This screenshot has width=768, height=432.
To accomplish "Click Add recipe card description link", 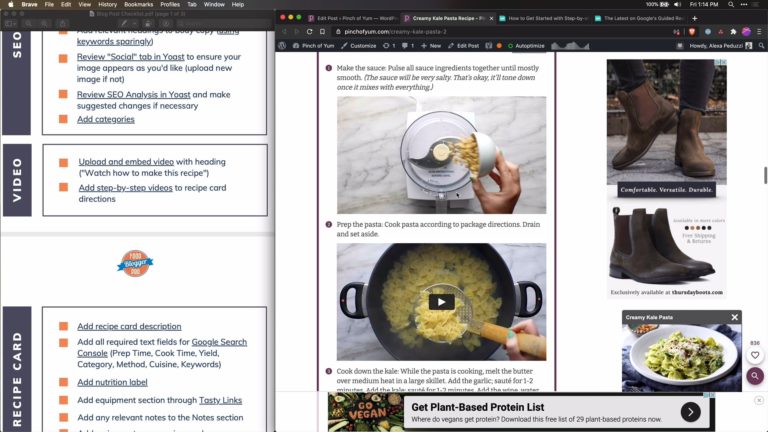I will 129,326.
